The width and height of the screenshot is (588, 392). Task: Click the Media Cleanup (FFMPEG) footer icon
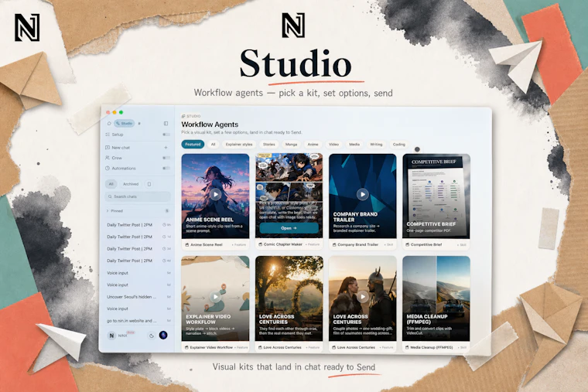tap(407, 347)
